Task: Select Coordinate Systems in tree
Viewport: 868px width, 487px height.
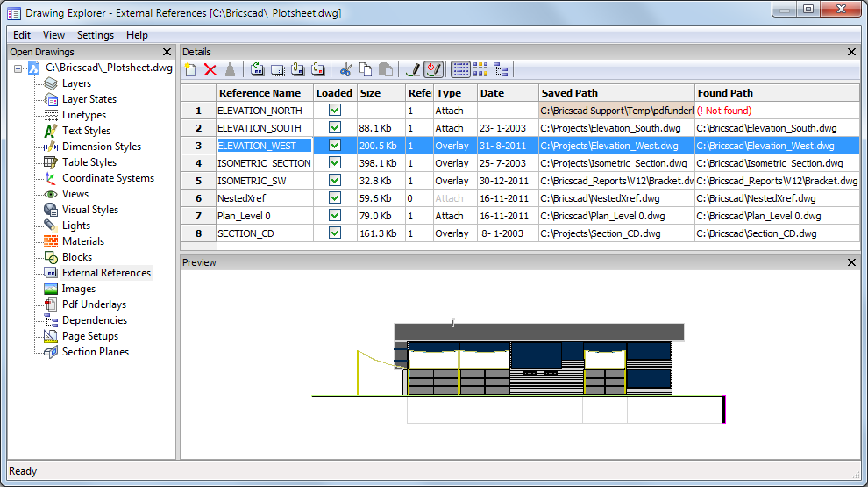Action: [x=108, y=178]
